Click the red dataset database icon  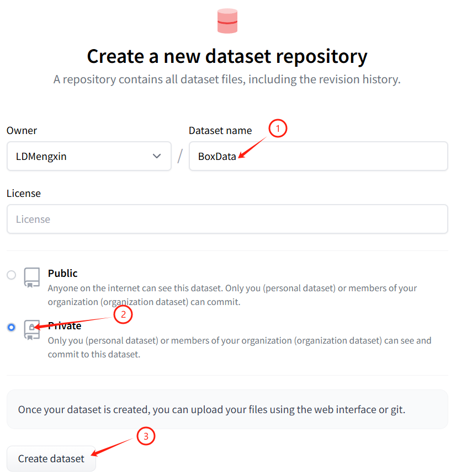click(227, 22)
